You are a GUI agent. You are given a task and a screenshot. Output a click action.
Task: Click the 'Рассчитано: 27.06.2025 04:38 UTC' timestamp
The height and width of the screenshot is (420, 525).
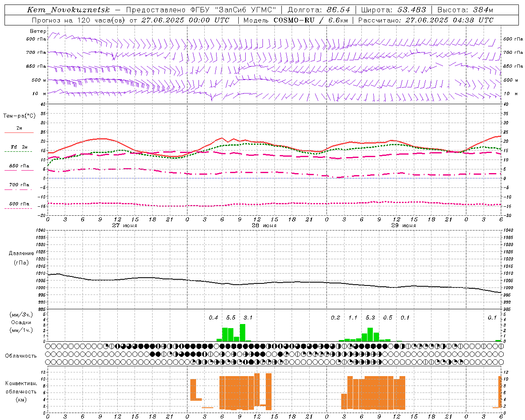click(x=426, y=20)
